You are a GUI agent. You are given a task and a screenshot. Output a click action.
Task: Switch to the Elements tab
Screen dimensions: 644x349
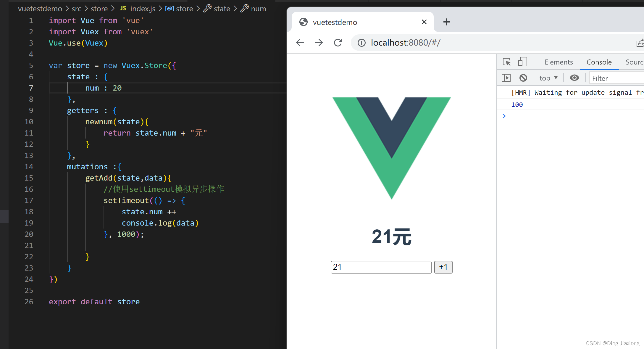pyautogui.click(x=559, y=62)
